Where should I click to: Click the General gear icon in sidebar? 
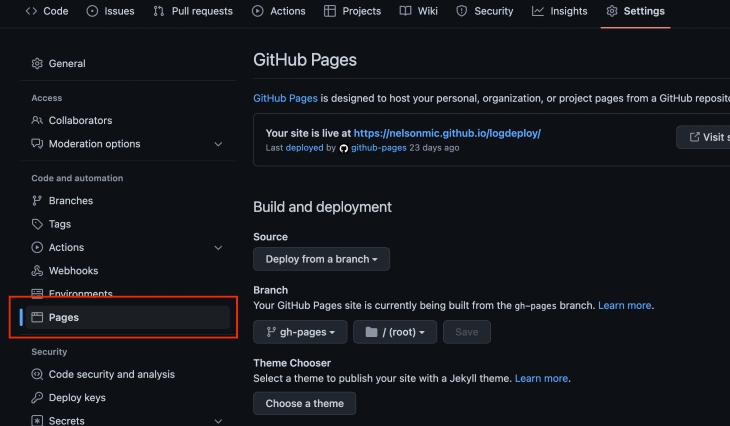click(37, 63)
